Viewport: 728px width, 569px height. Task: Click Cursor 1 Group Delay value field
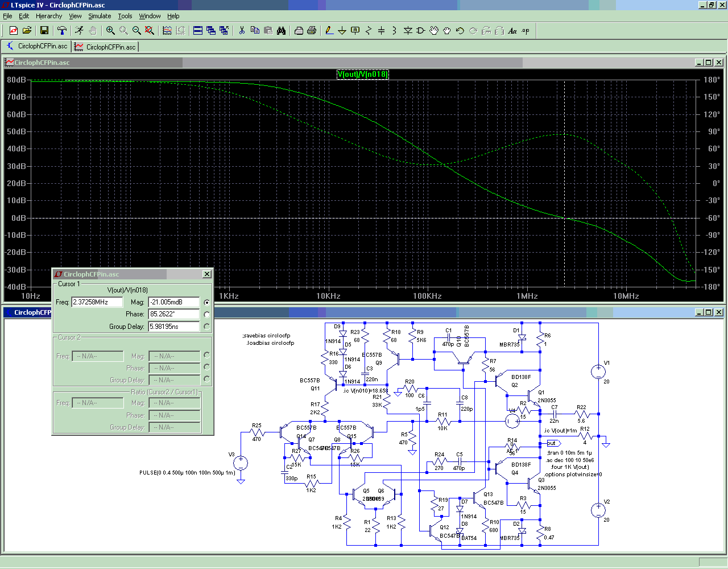click(x=174, y=327)
